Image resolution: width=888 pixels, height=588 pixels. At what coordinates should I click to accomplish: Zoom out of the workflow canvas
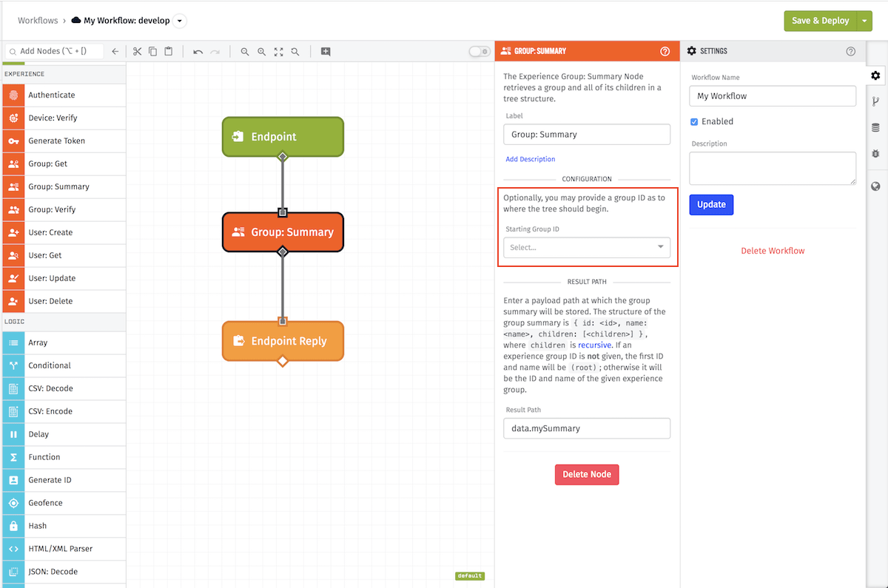pyautogui.click(x=245, y=52)
